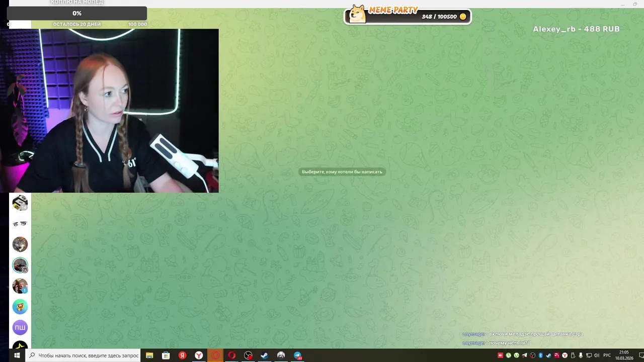The height and width of the screenshot is (362, 644).
Task: Open the duck avatar chat
Action: click(20, 307)
